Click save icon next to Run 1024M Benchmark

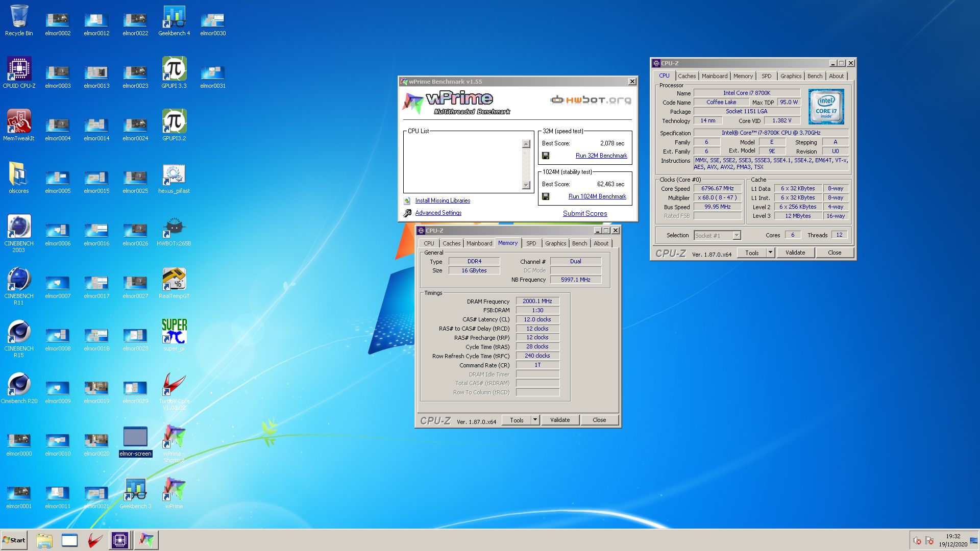point(546,196)
